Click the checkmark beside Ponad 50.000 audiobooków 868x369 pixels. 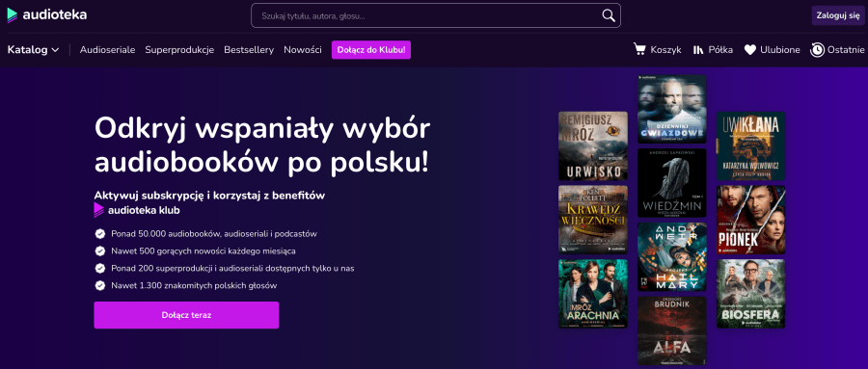(99, 233)
